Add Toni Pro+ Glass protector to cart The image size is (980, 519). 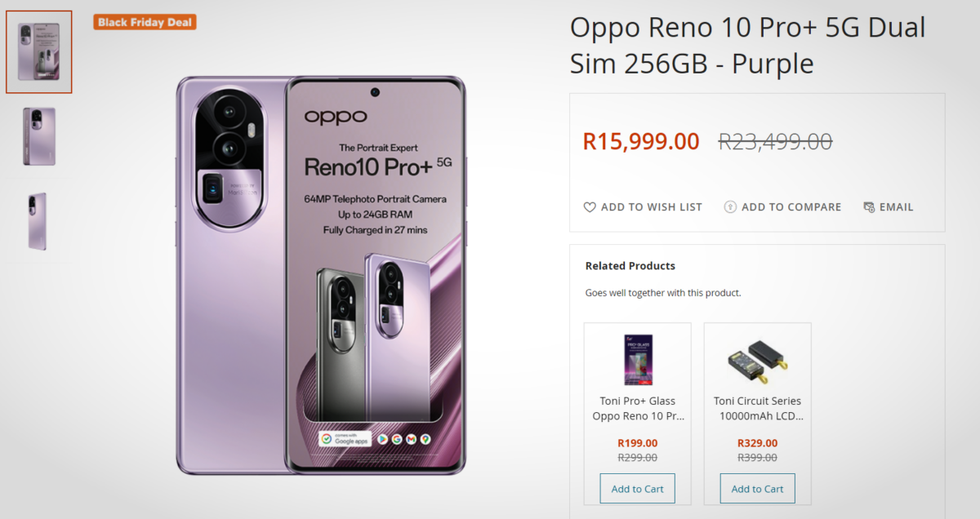[637, 489]
